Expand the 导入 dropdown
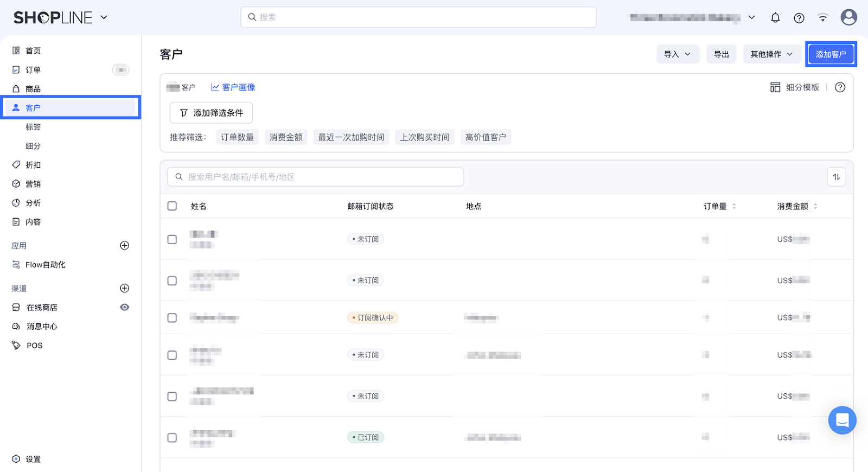This screenshot has width=868, height=472. [x=677, y=54]
